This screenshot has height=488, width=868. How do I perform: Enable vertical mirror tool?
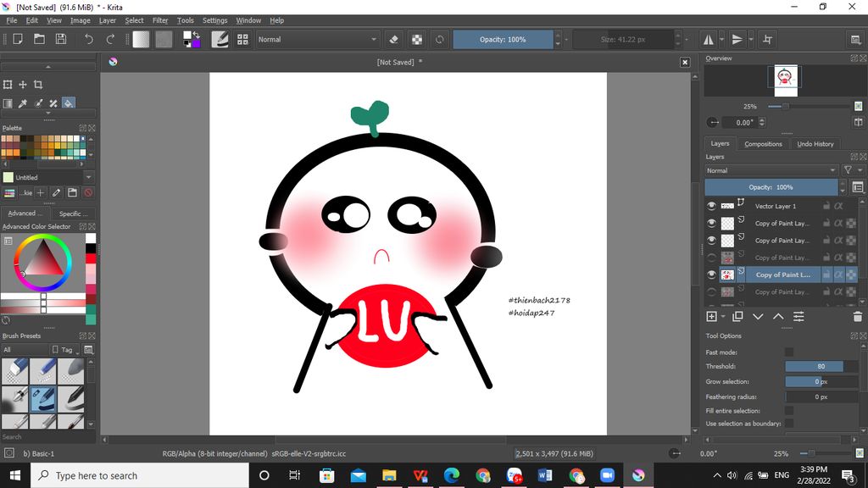[737, 39]
